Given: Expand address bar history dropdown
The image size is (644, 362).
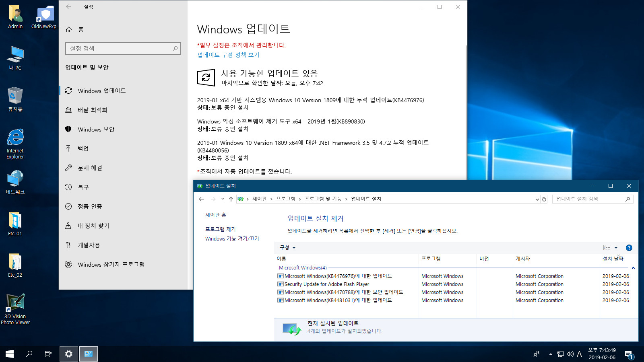Looking at the screenshot, I should point(537,199).
